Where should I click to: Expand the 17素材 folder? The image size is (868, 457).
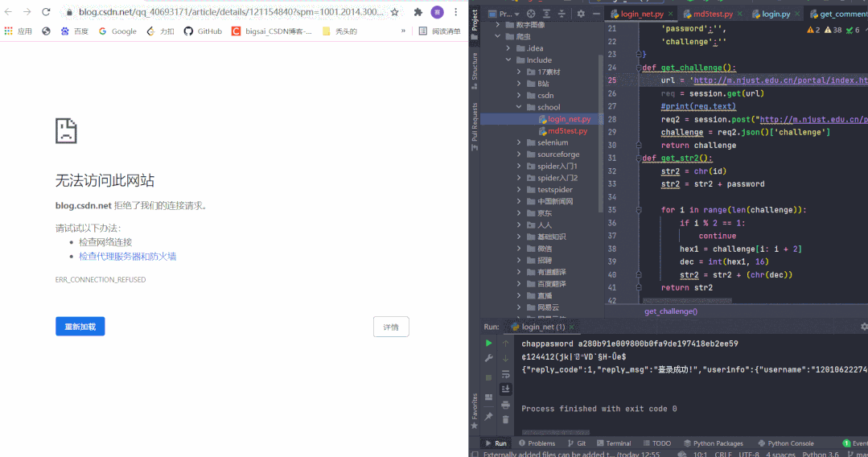(x=519, y=72)
